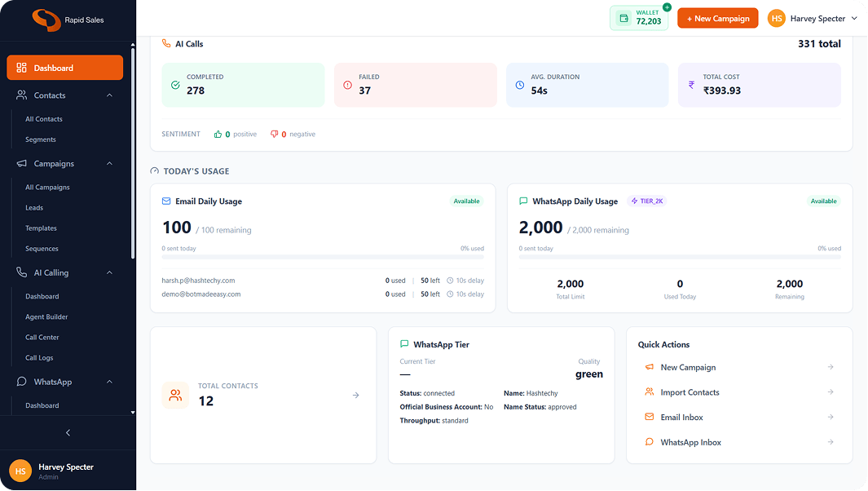The width and height of the screenshot is (868, 491).
Task: Click the HS avatar in header
Action: tap(777, 18)
